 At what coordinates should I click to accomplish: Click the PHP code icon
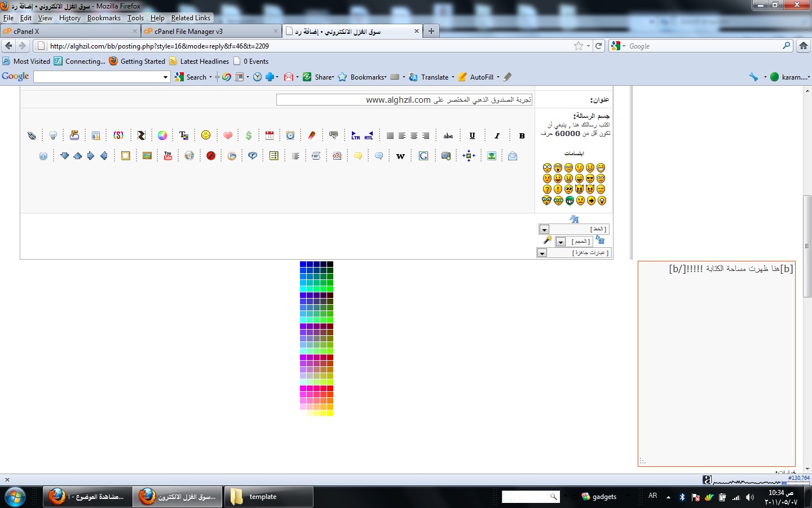coord(316,156)
